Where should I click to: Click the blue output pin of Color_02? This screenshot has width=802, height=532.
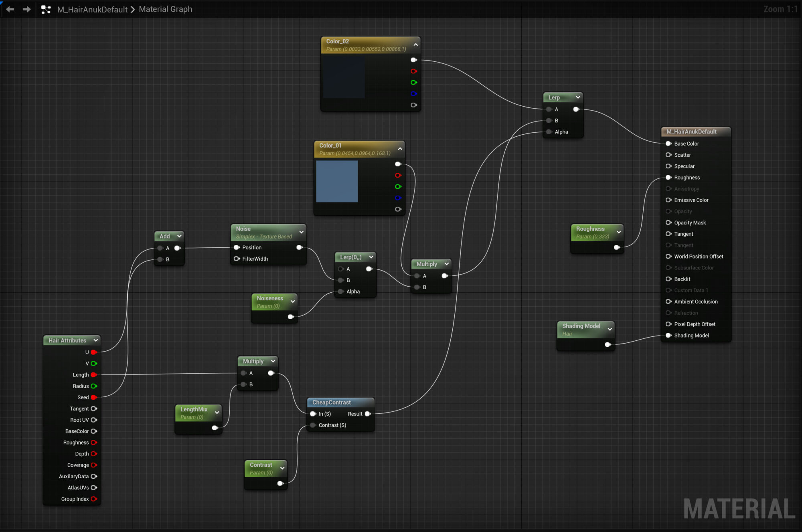413,94
